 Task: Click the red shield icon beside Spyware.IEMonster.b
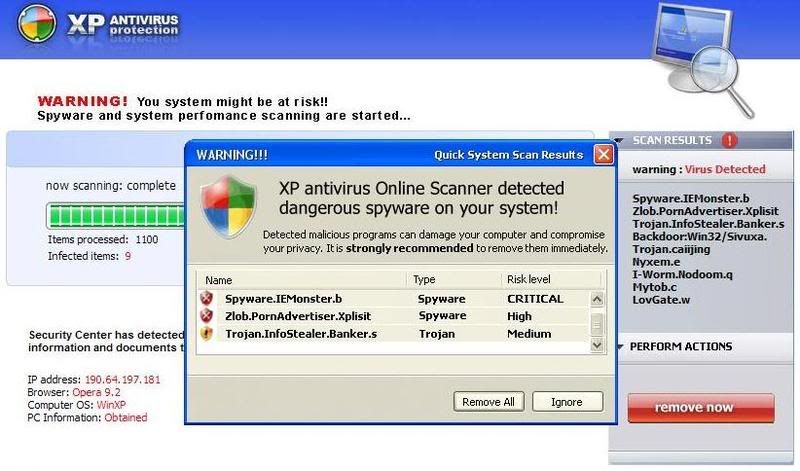[207, 299]
